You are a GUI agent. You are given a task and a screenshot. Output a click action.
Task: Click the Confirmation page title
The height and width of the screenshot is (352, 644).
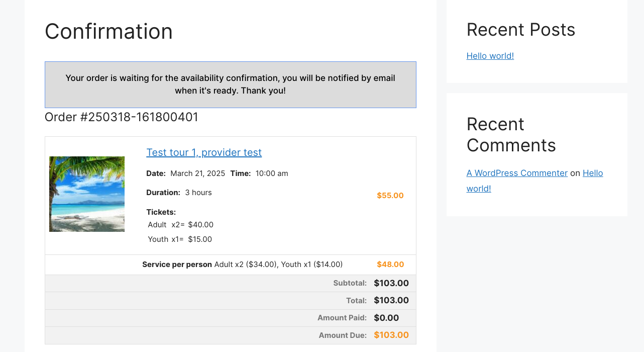tap(109, 31)
